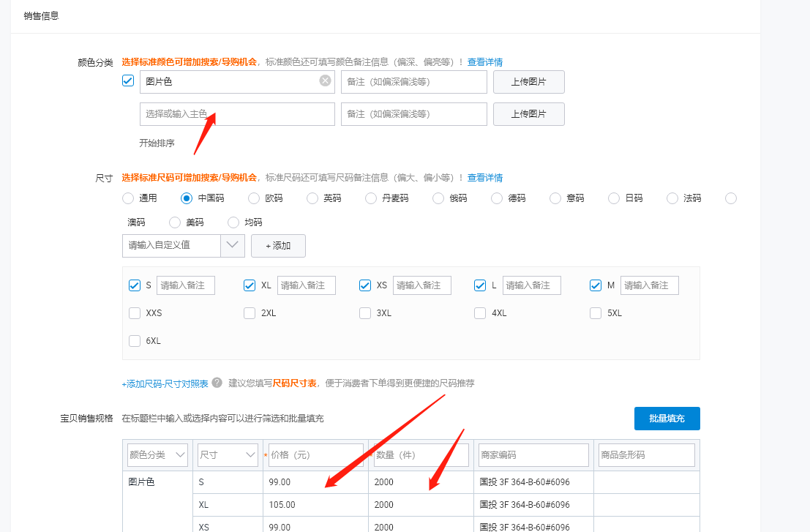Click 上传图片 button for 图片色 row

528,82
